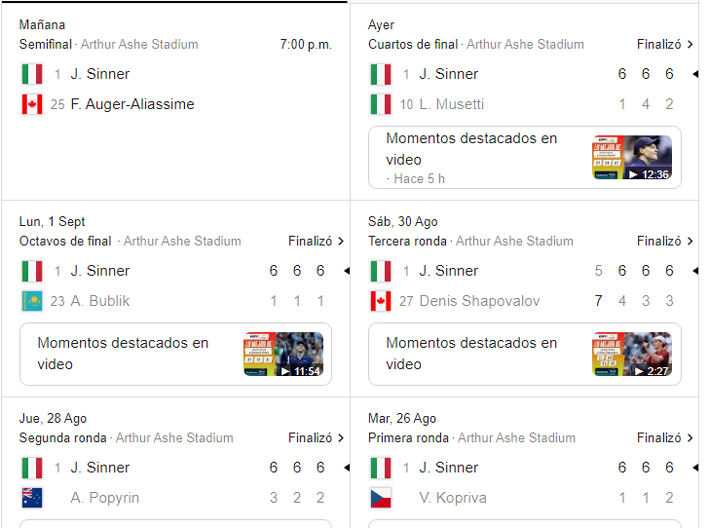
Task: Play the 11:54 Bublik highlights video
Action: pyautogui.click(x=283, y=355)
